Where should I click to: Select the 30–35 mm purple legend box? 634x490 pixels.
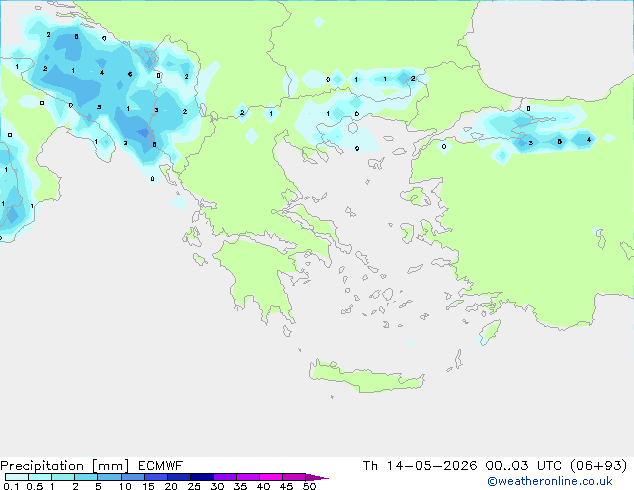[x=225, y=477]
